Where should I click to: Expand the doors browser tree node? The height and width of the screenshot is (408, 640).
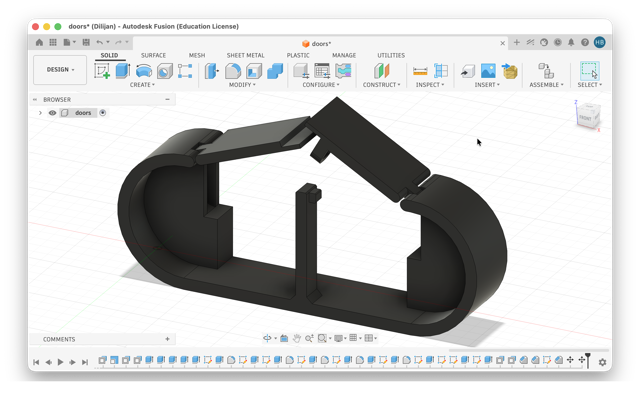(40, 113)
